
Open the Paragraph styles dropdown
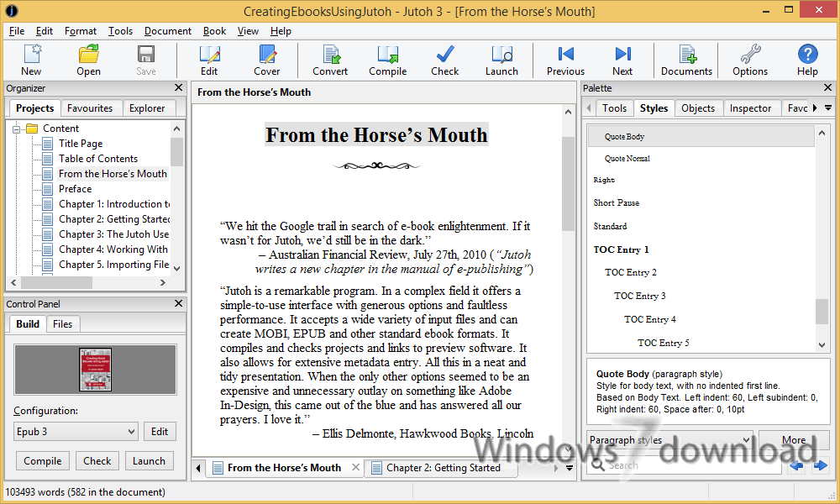[x=669, y=440]
